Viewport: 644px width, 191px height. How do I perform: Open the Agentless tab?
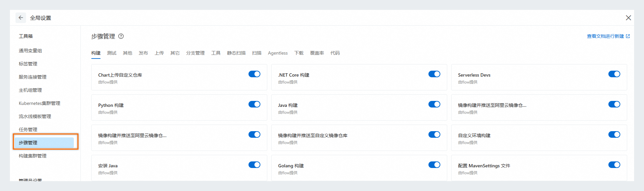coord(278,53)
